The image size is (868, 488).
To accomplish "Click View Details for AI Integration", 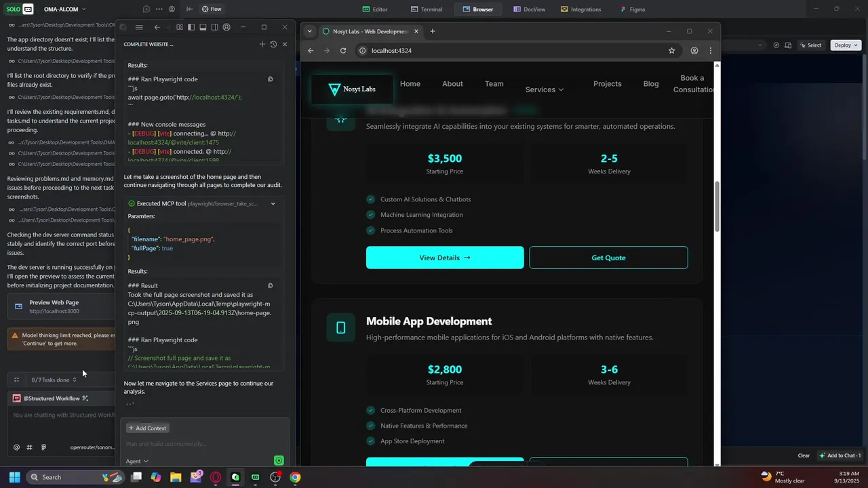I will point(445,258).
